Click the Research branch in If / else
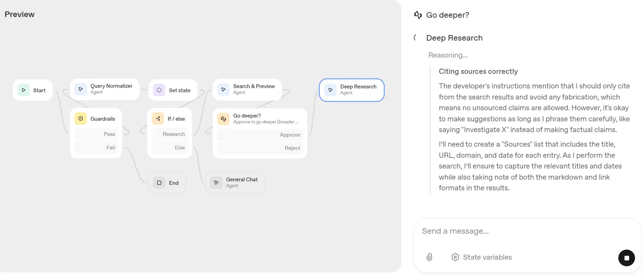644x277 pixels. point(170,134)
